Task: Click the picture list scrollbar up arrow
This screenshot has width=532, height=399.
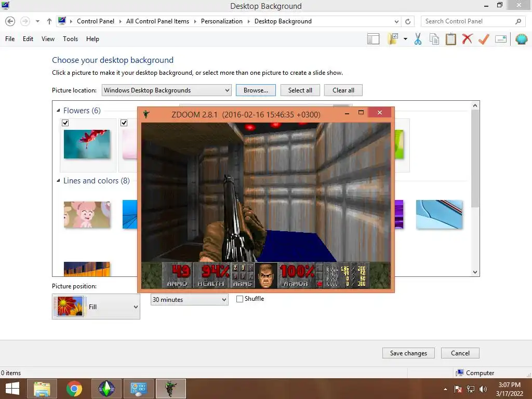Action: point(475,105)
